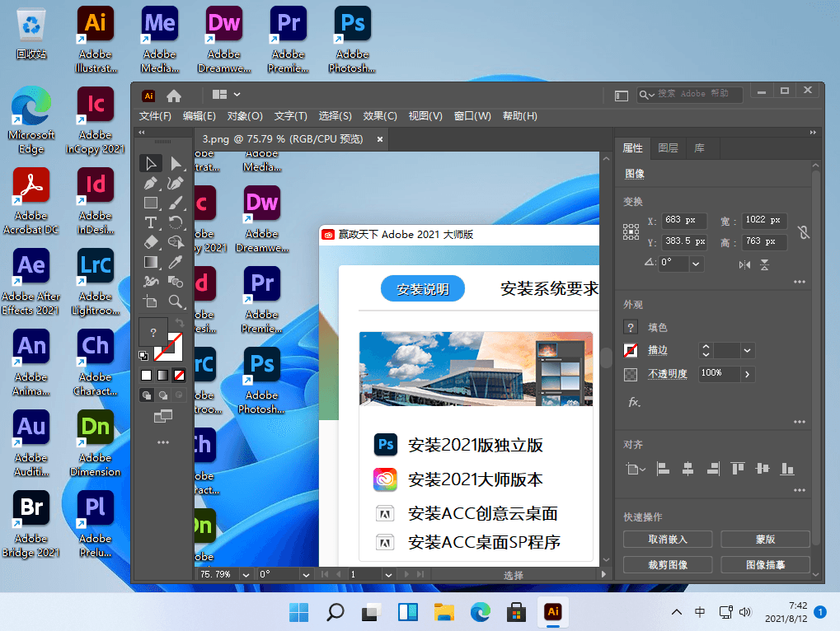
Task: Click Horizontal align center icon
Action: click(x=687, y=469)
